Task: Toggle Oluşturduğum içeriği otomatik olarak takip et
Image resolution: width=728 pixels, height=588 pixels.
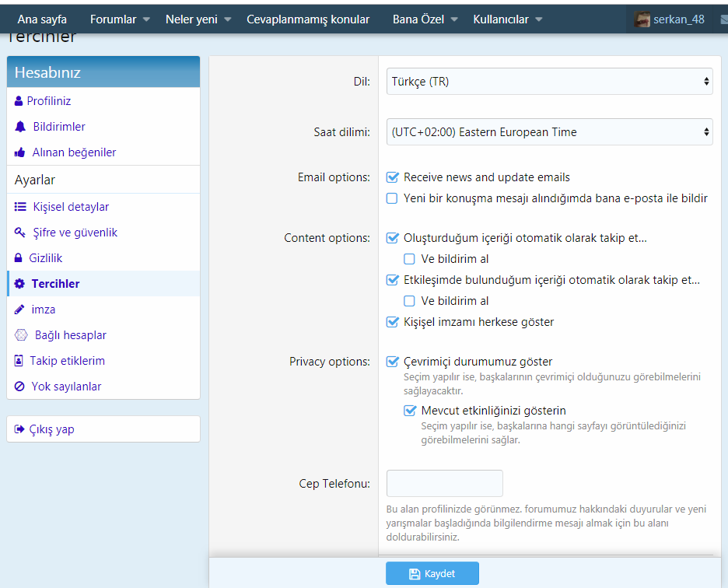Action: pos(392,238)
